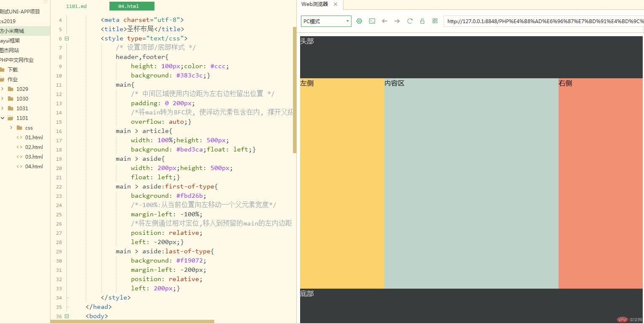
Task: Select the PHP中文网作业 project
Action: [17, 60]
